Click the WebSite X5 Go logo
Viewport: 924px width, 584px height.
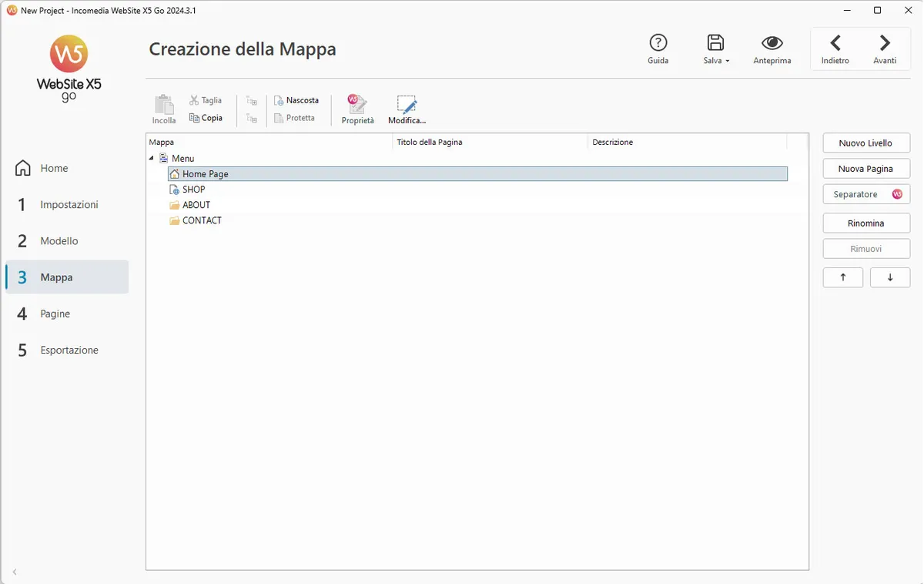(69, 68)
